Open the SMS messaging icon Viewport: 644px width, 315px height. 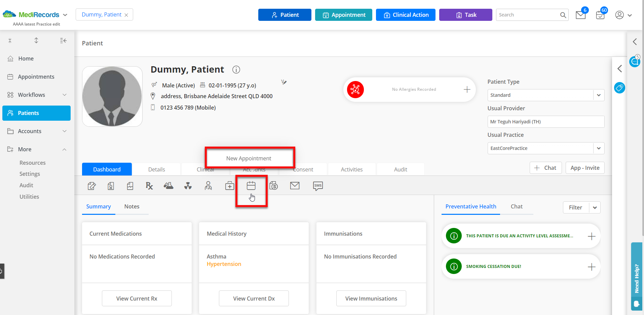coord(317,186)
